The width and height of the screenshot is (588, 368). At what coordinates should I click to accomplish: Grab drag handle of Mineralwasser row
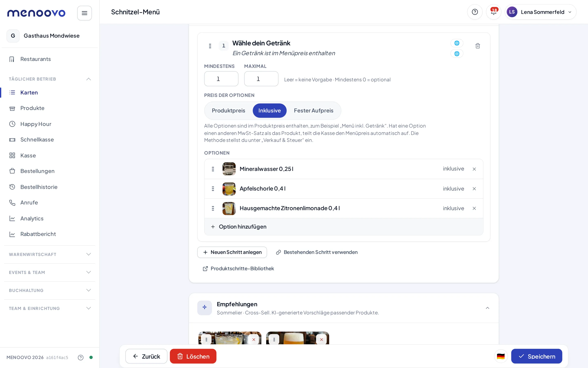tap(213, 169)
